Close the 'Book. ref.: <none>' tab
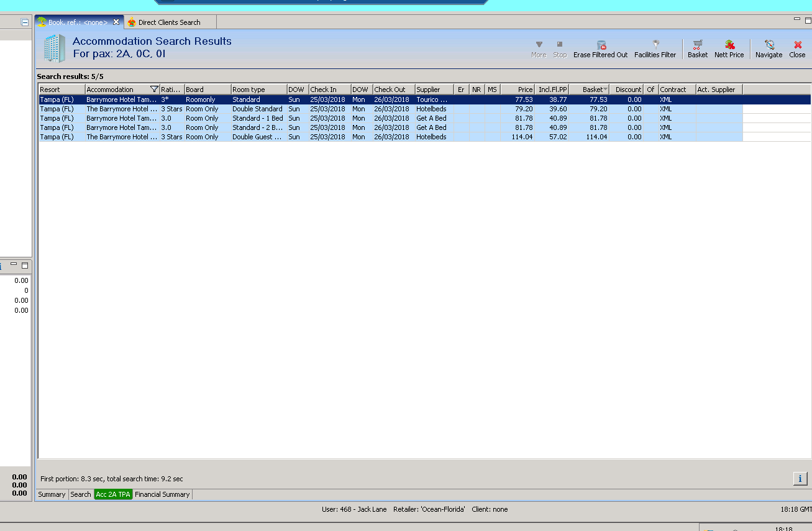The image size is (812, 531). [x=116, y=22]
